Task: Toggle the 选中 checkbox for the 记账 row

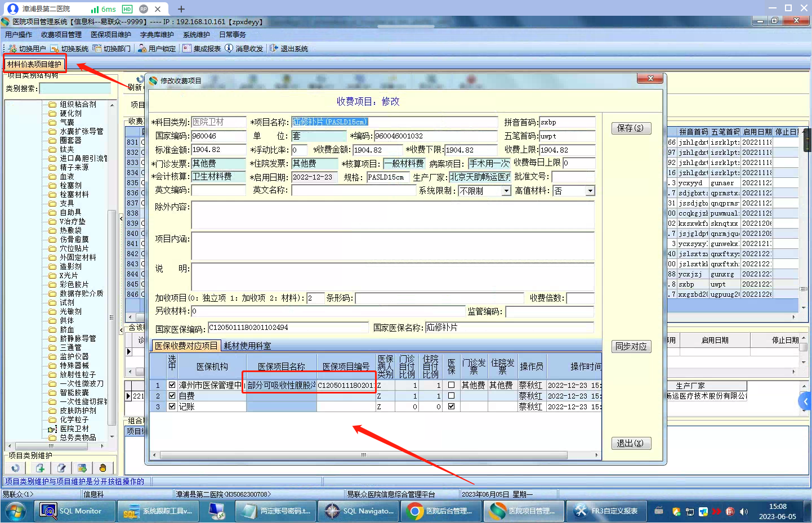Action: pos(172,406)
